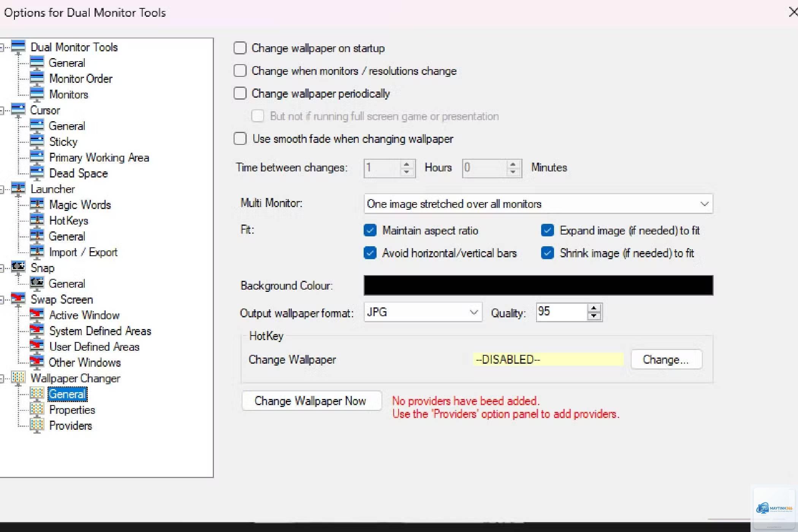The height and width of the screenshot is (532, 798).
Task: Click the Quality input field
Action: 562,312
